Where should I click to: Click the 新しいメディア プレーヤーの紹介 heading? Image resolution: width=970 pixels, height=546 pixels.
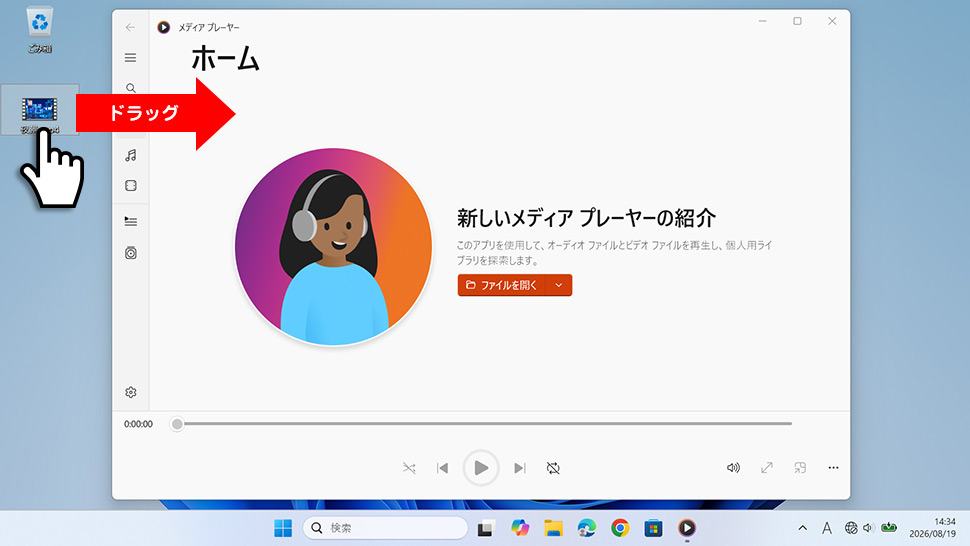coord(586,218)
